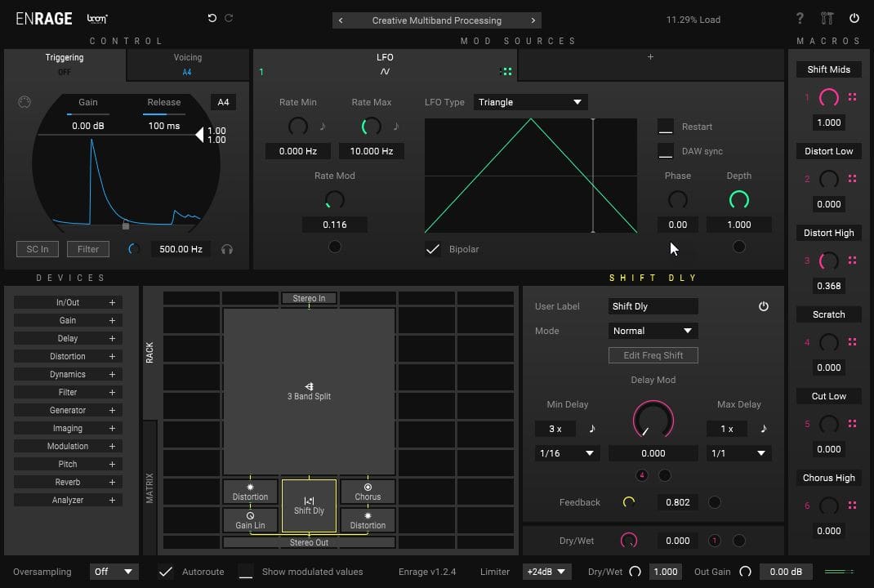
Task: Click the note icon beside Rate Min
Action: (322, 126)
